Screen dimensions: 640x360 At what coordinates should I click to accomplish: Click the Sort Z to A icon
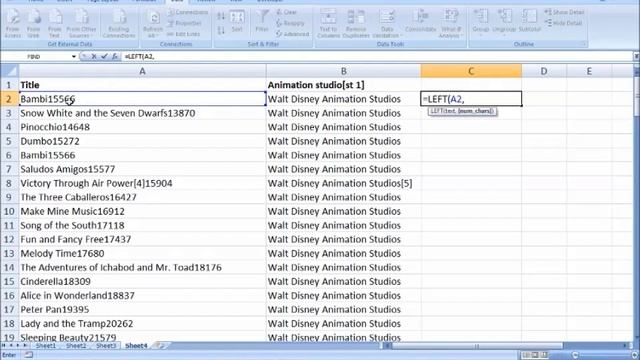(x=221, y=30)
